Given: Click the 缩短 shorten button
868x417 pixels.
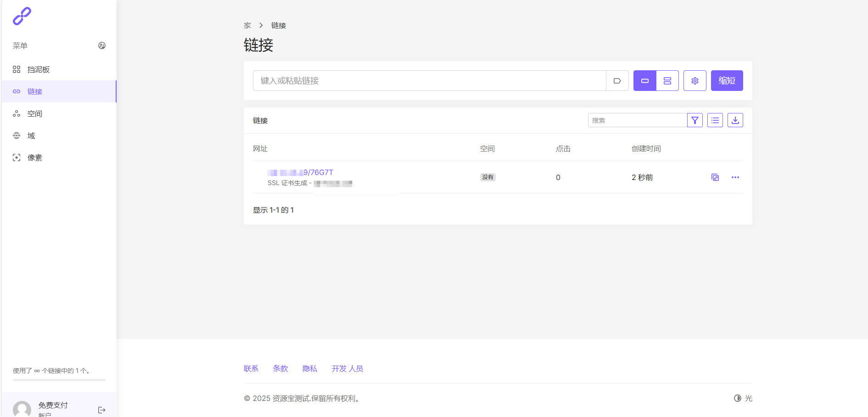Looking at the screenshot, I should coord(727,81).
